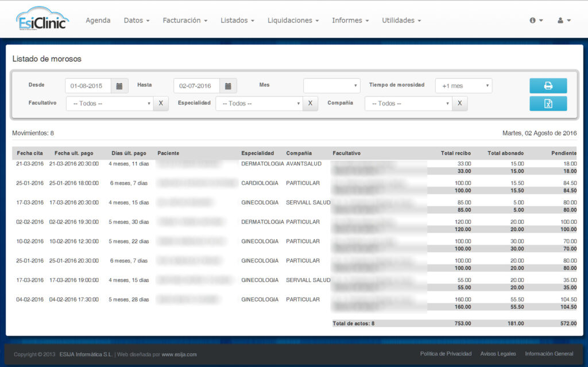Clear the Compañía filter with X
Screen dimensions: 588x367
coord(460,103)
